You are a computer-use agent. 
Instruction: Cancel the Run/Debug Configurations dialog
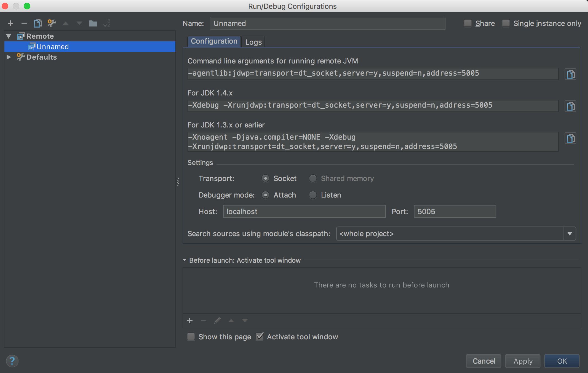[483, 361]
